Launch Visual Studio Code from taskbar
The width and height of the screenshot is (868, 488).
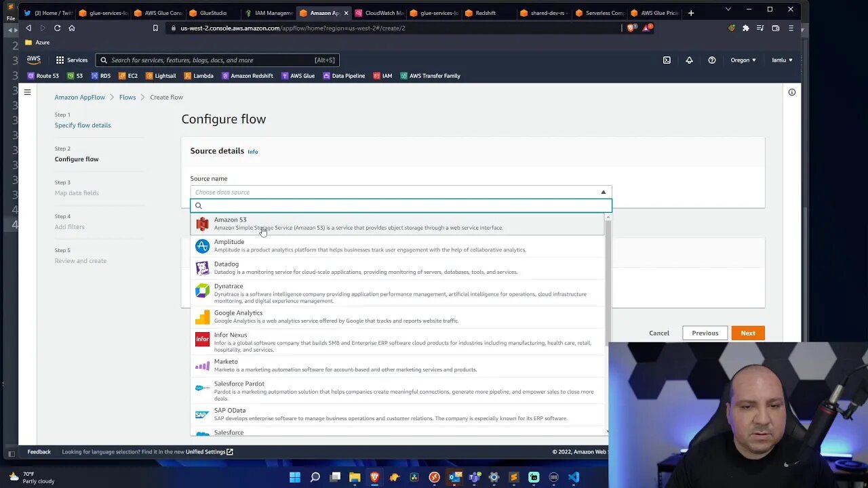click(x=574, y=477)
